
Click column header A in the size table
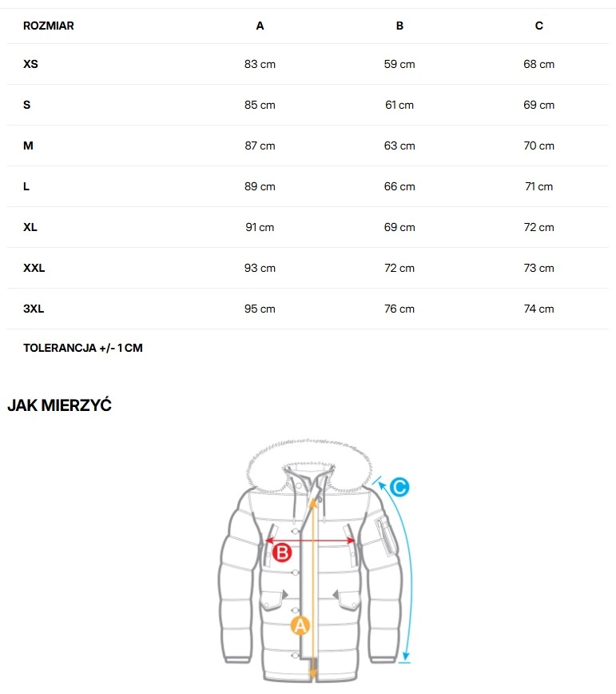[x=260, y=26]
